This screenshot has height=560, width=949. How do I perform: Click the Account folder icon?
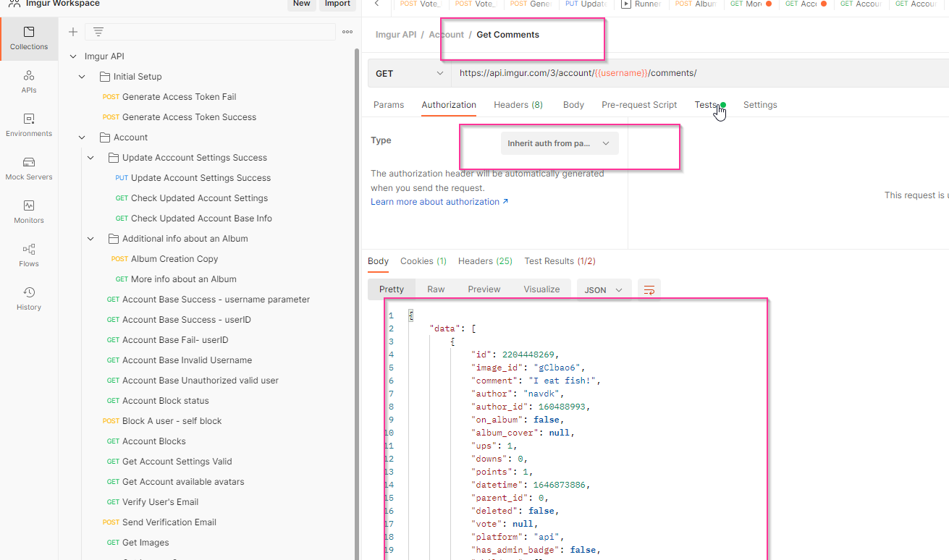coord(104,137)
